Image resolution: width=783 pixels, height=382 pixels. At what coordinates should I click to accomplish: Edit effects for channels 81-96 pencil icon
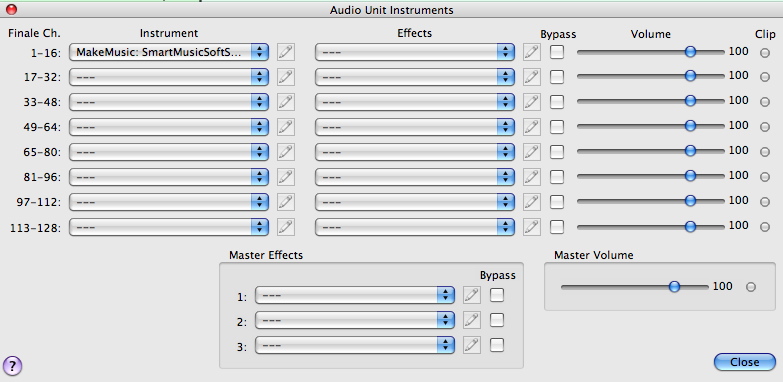532,177
